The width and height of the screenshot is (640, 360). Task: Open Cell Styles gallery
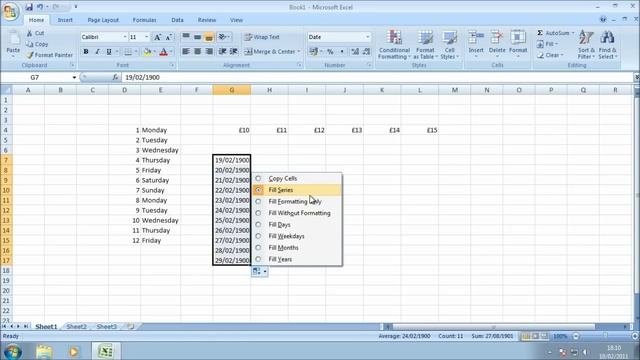[x=449, y=45]
